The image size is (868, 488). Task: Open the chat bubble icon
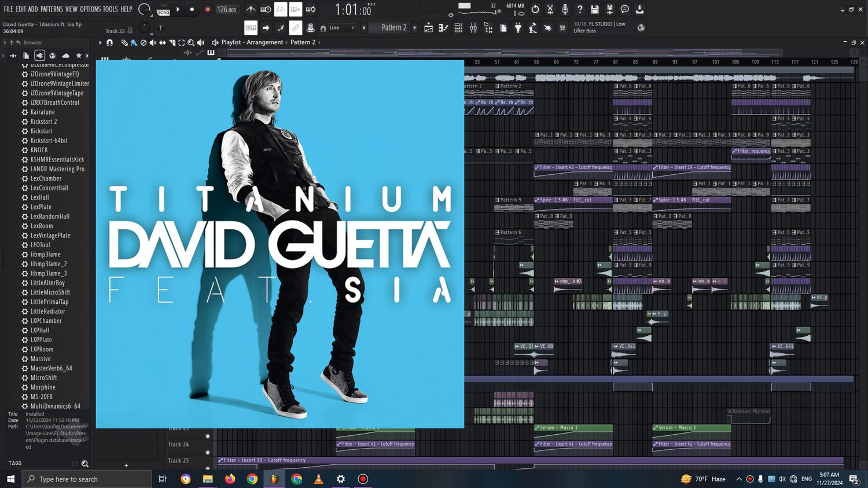coord(625,9)
